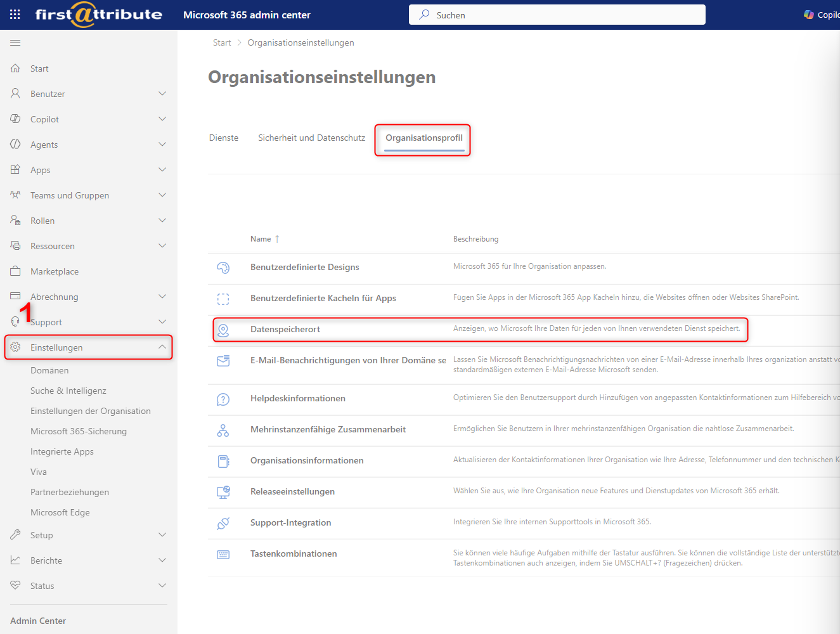Open the Datenspeicherort setting
This screenshot has height=634, width=840.
tap(285, 329)
